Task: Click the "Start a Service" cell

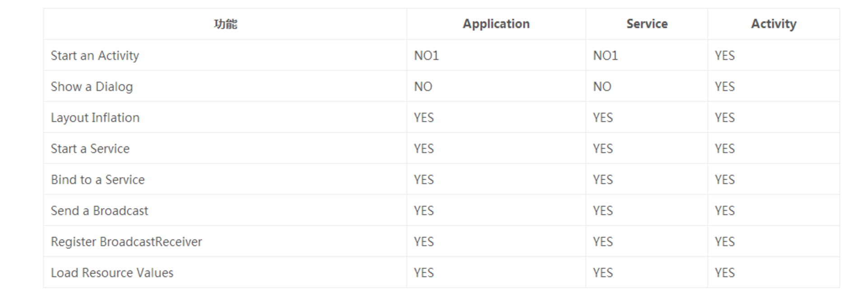Action: 90,149
